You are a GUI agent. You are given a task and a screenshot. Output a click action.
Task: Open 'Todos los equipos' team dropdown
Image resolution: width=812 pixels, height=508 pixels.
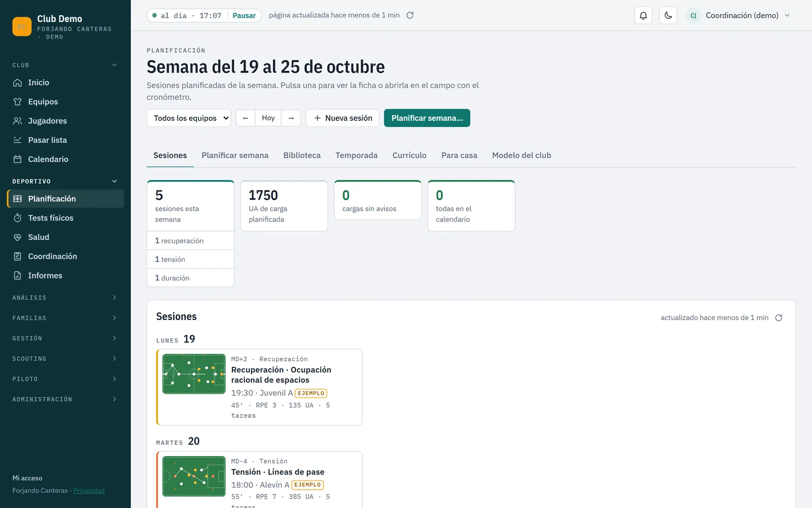189,118
